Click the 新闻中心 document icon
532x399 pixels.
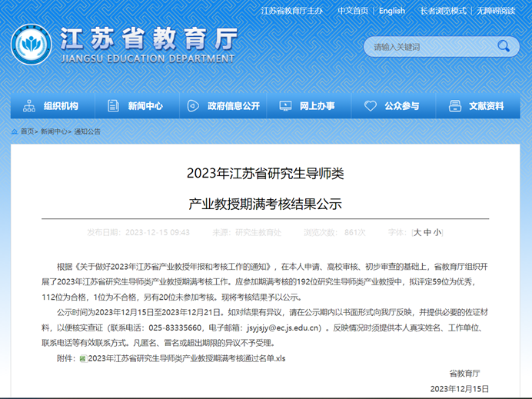(x=113, y=106)
